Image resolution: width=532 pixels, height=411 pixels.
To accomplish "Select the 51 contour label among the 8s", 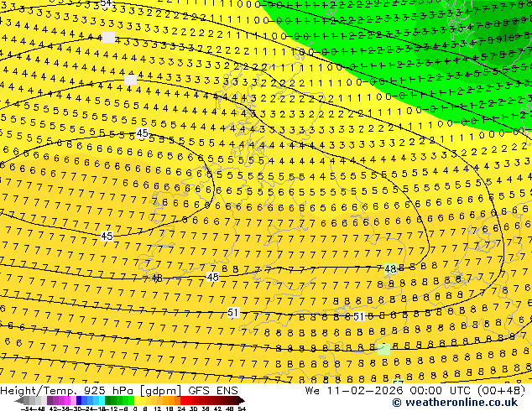I will pyautogui.click(x=358, y=317).
